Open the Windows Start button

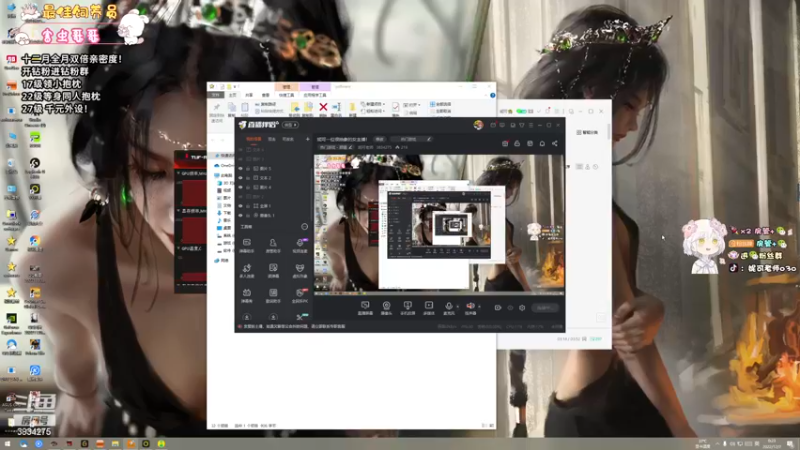[8, 444]
